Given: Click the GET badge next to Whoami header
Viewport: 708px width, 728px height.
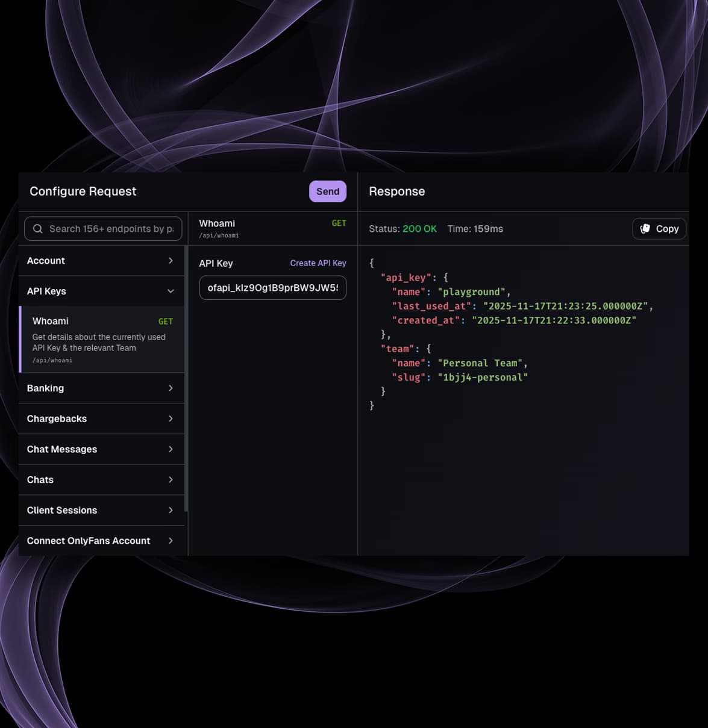Looking at the screenshot, I should pyautogui.click(x=339, y=223).
